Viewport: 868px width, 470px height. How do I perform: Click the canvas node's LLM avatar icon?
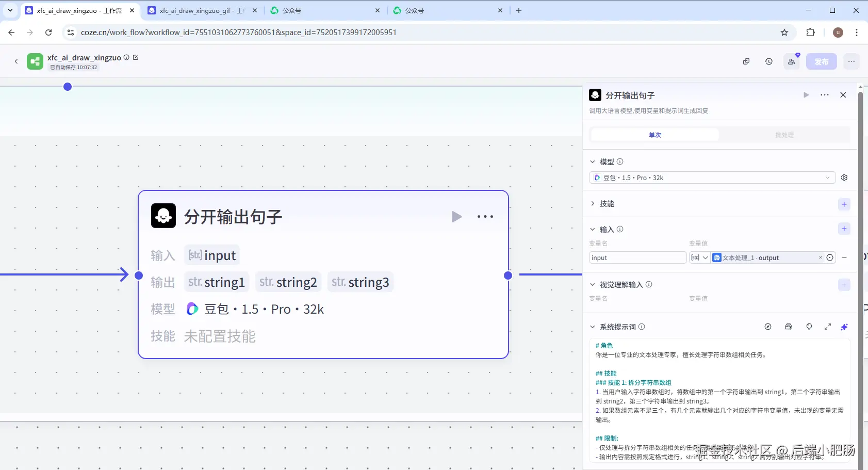(x=163, y=216)
